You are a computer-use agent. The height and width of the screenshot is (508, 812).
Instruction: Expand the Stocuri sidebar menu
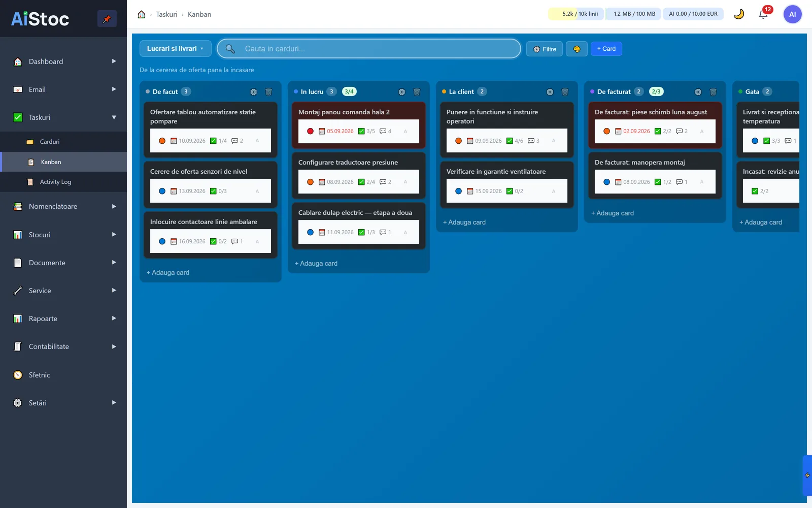pyautogui.click(x=63, y=235)
